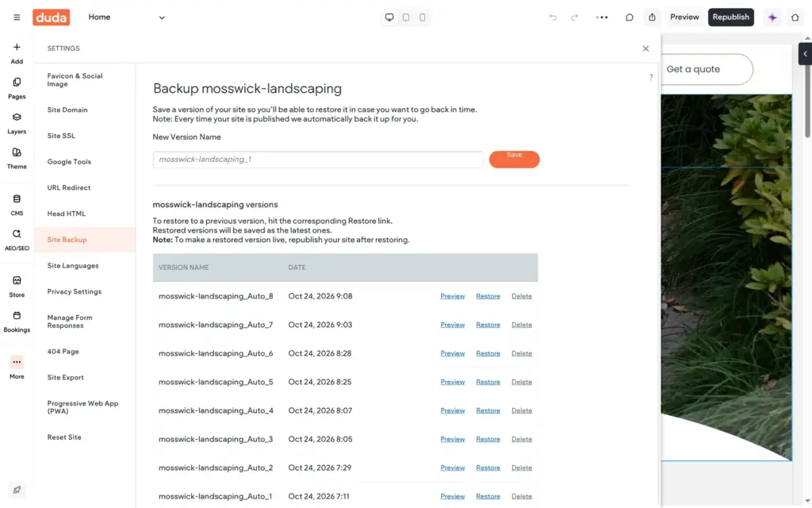This screenshot has height=508, width=812.
Task: Click the share/export icon in top bar
Action: [x=652, y=17]
